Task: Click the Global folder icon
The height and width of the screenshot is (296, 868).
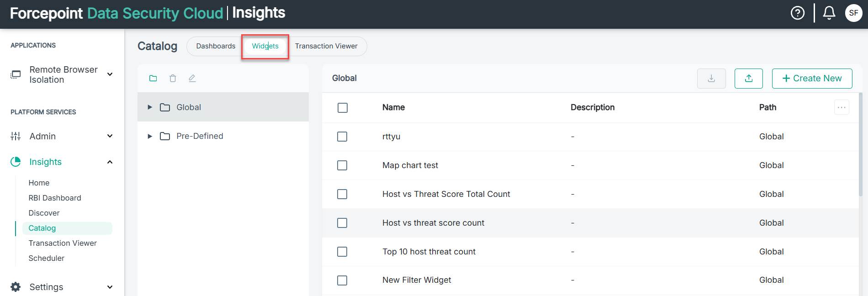Action: (x=165, y=107)
